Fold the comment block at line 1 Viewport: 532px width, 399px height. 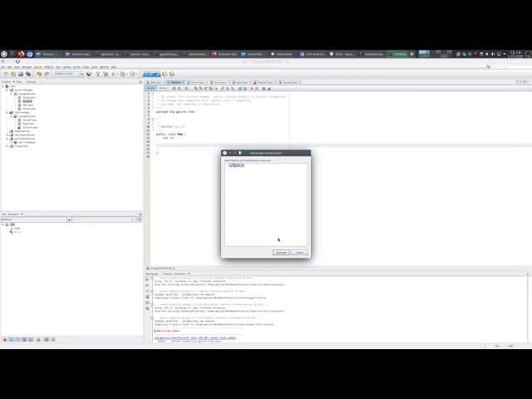[153, 93]
